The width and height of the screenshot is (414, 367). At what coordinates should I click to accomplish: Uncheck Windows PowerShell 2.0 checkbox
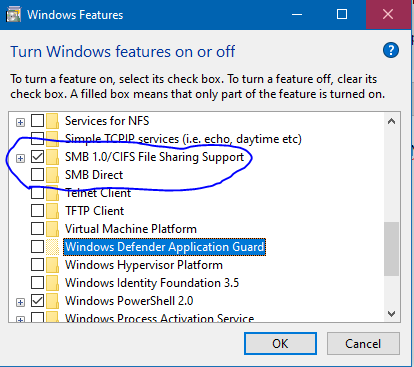click(x=37, y=301)
